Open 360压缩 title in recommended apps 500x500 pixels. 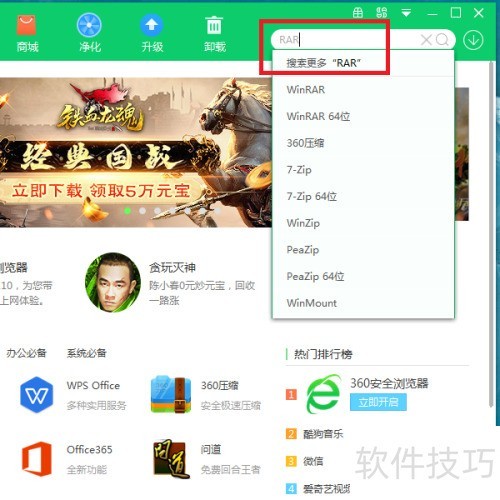coord(220,386)
